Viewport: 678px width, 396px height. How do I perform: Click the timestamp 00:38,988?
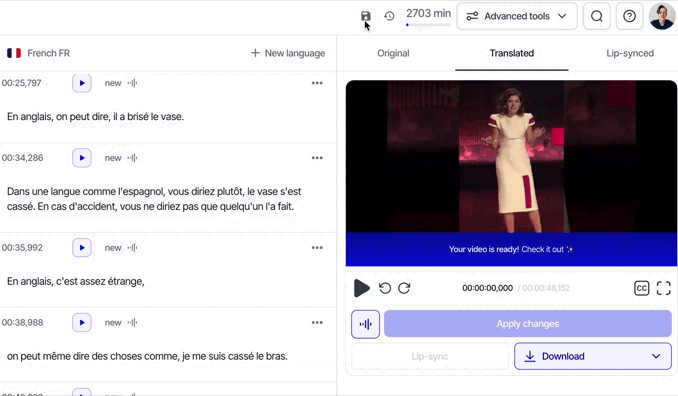click(x=22, y=323)
